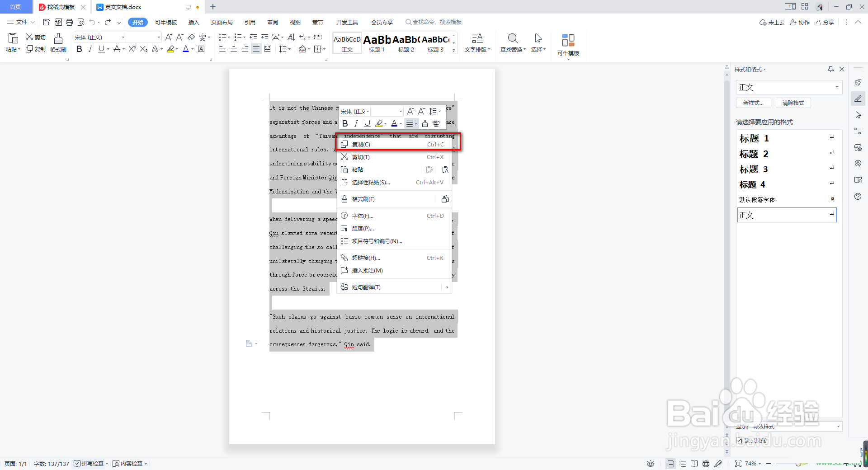The height and width of the screenshot is (470, 868).
Task: Toggle justify alignment in ribbon
Action: point(256,49)
